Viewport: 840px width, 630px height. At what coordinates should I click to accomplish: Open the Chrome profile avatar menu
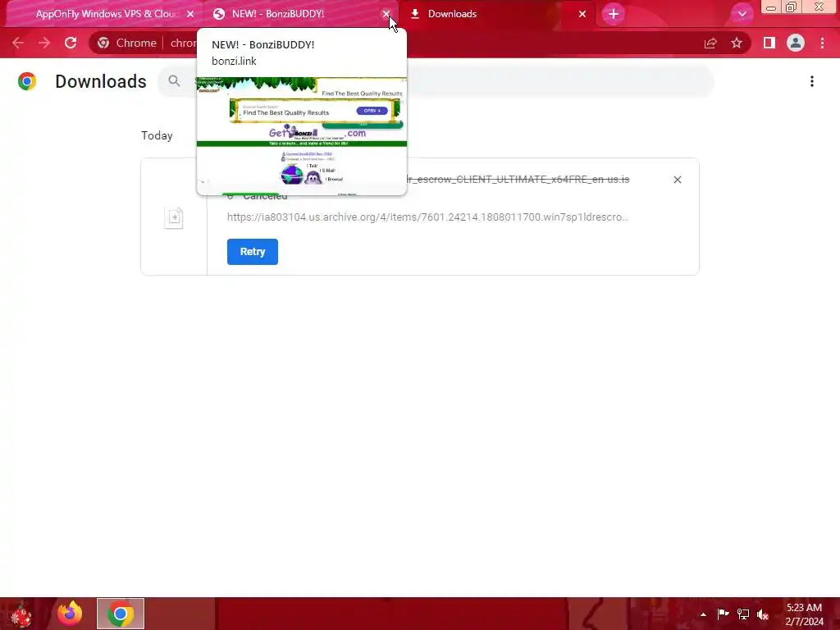pyautogui.click(x=796, y=43)
